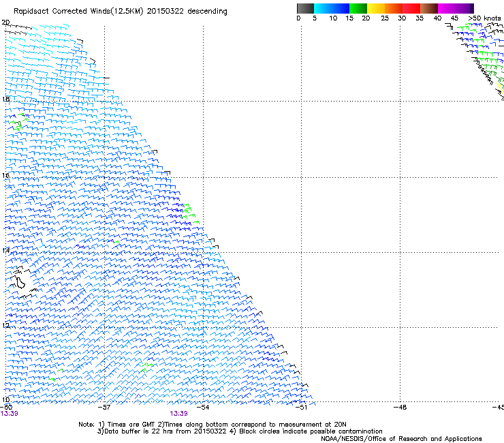
Task: Click the 'Note: 1) Times are GMT' line
Action: point(212,425)
